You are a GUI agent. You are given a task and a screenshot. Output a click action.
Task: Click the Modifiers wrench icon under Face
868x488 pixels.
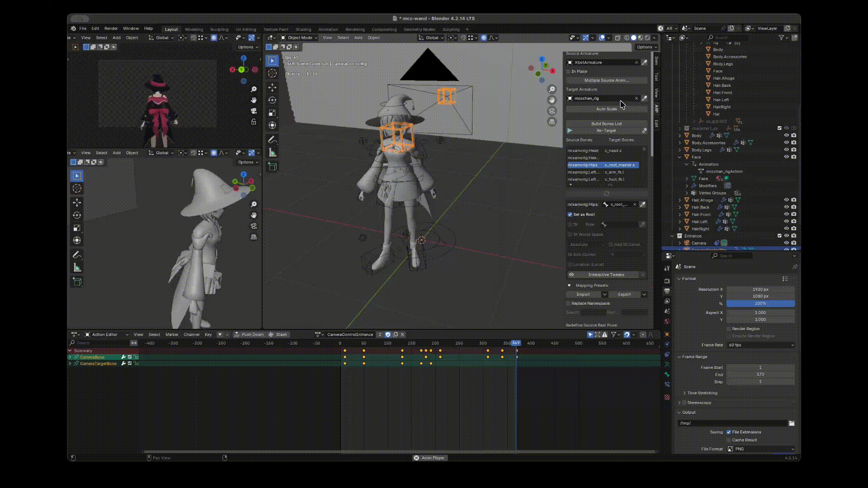click(693, 186)
